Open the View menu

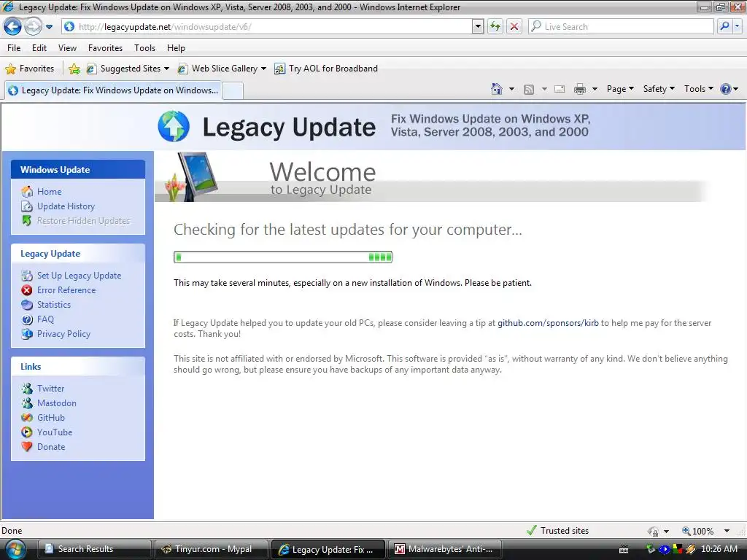point(67,48)
